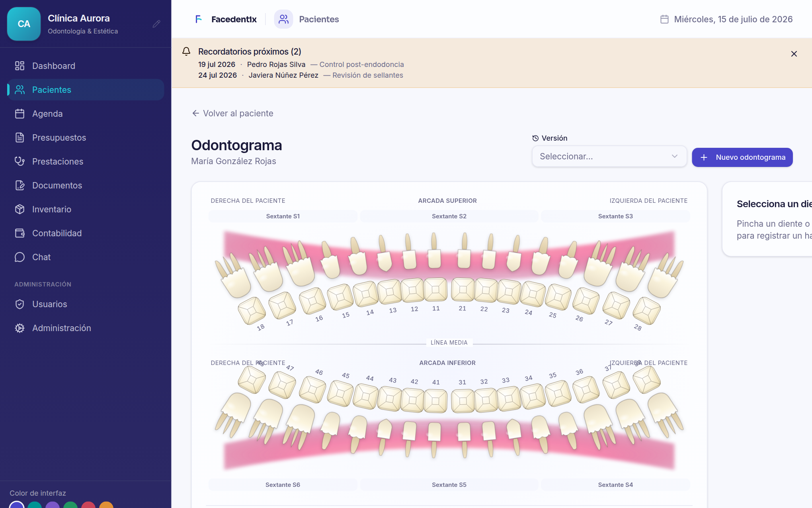Go to the Agenda section
Screen dimensions: 812x508
(86, 114)
